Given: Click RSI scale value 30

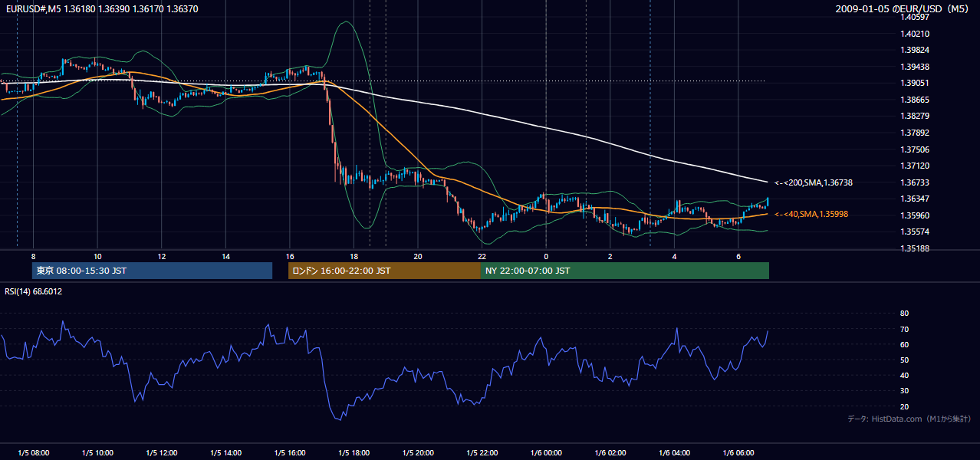Looking at the screenshot, I should (x=904, y=391).
